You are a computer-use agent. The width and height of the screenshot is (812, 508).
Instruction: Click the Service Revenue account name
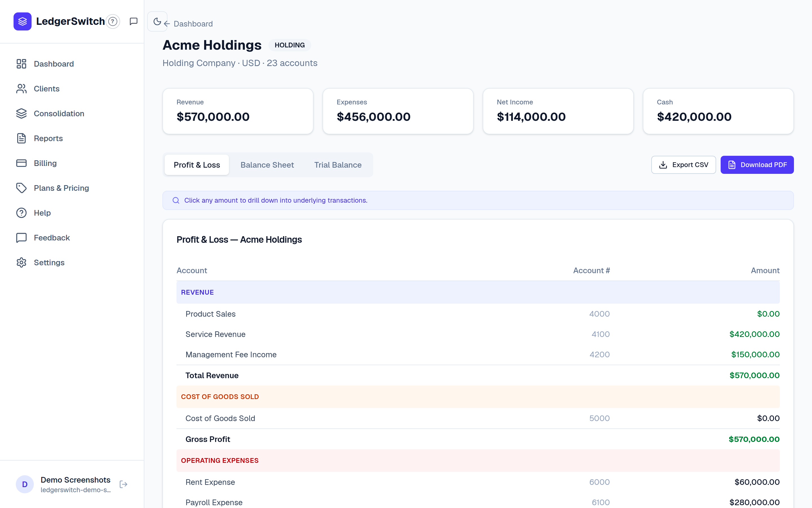tap(215, 334)
